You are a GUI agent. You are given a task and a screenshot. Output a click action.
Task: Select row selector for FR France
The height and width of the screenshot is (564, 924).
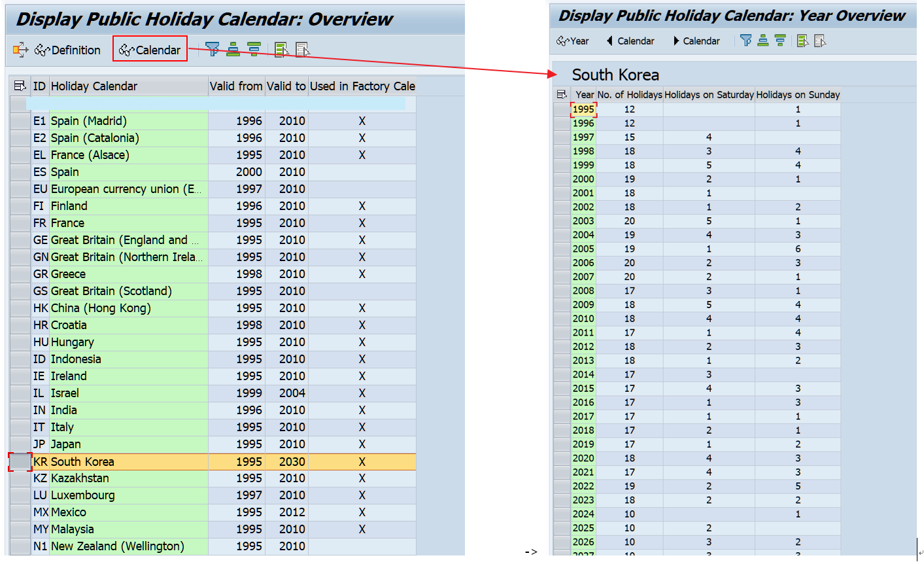20,223
